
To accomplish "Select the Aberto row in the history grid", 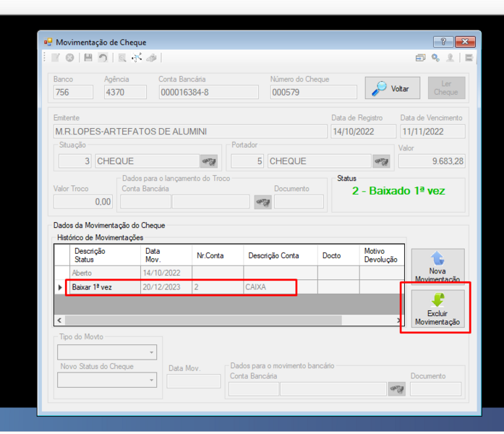I will (228, 273).
